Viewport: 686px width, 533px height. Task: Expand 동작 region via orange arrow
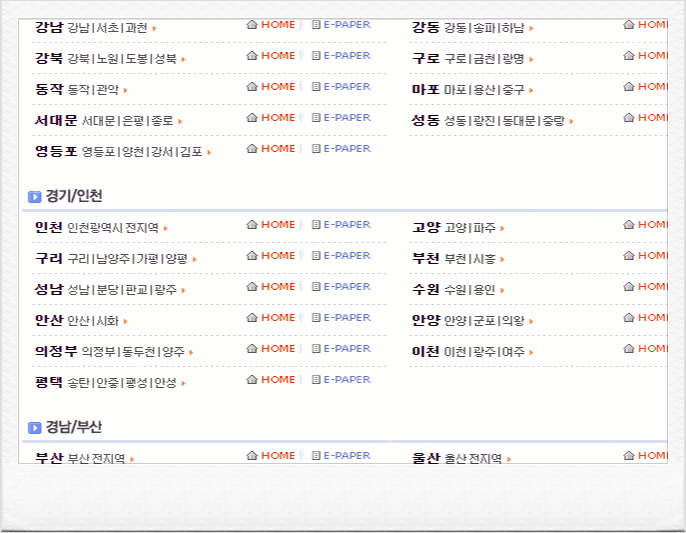(x=125, y=91)
